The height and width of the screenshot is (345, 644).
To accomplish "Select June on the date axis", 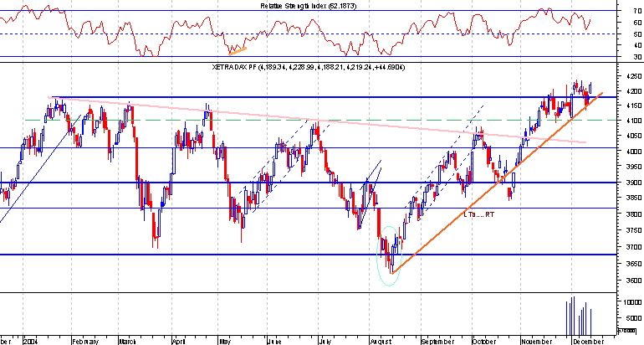I will point(275,342).
